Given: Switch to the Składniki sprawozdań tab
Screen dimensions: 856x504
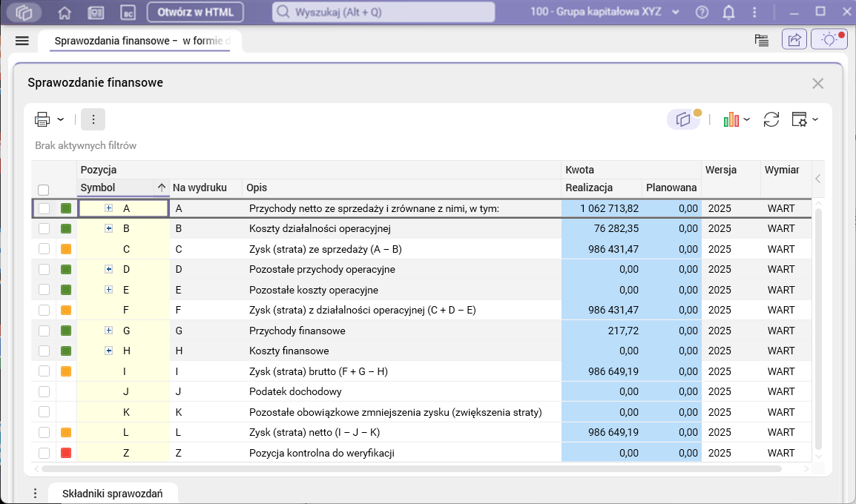Looking at the screenshot, I should [113, 493].
